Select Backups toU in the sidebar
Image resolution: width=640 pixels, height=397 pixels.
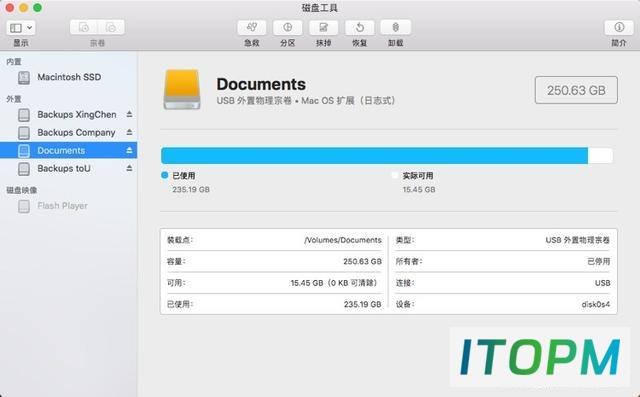point(69,168)
